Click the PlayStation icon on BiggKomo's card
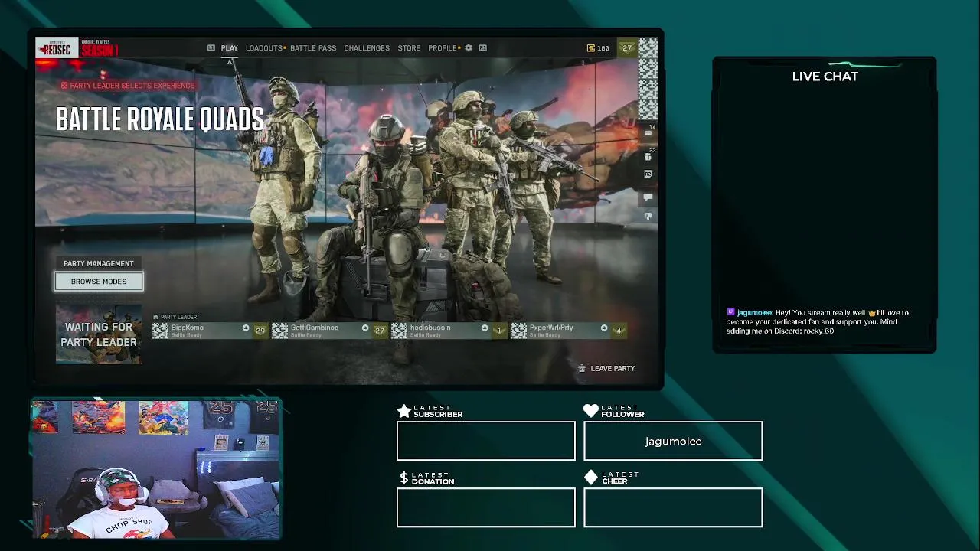 (246, 328)
